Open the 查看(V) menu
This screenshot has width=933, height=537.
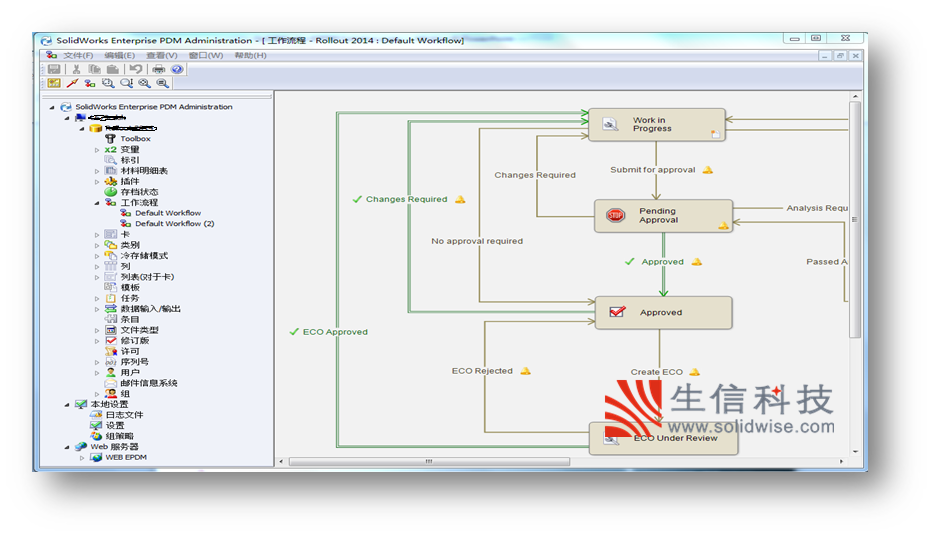click(x=162, y=55)
